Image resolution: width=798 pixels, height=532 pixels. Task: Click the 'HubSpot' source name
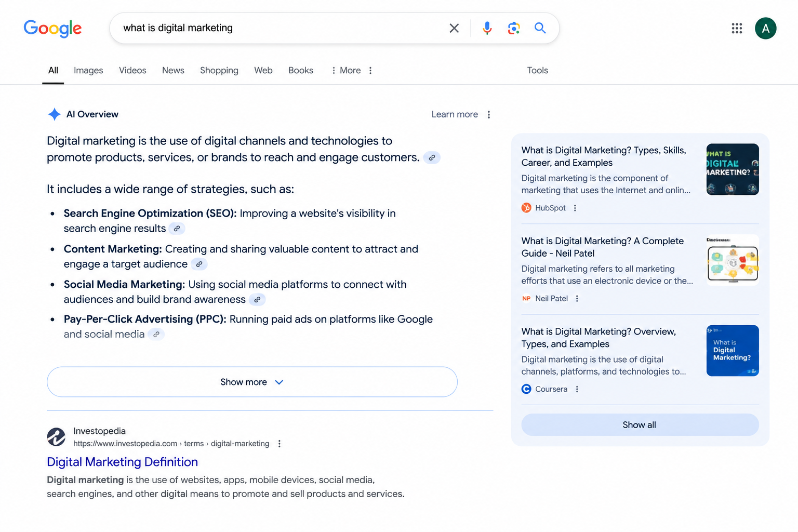550,208
